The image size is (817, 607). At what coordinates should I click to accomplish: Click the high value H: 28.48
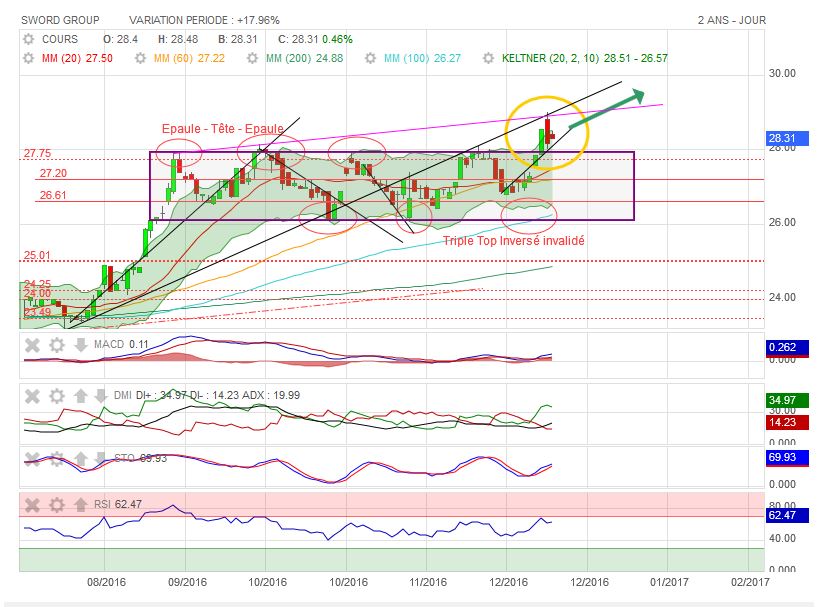coord(178,39)
